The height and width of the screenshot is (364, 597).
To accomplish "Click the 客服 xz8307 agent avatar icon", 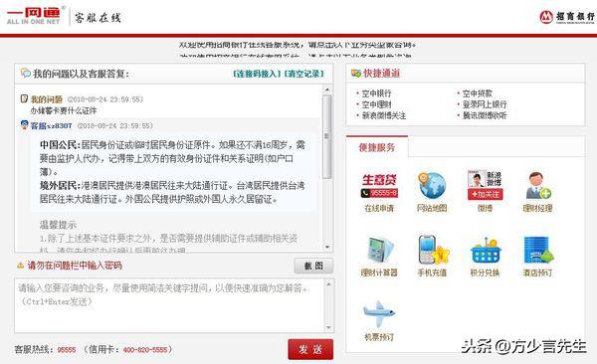I will coord(24,125).
